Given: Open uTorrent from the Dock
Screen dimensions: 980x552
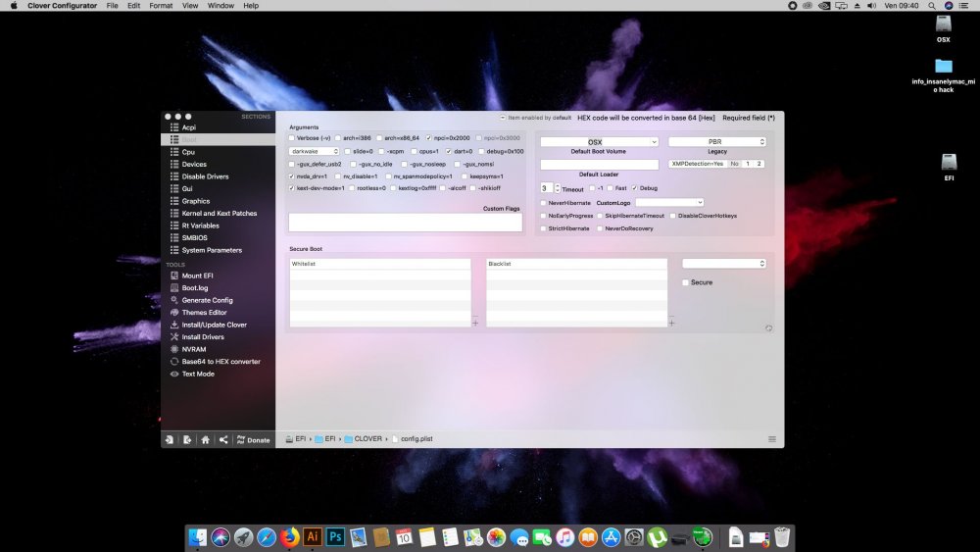Looking at the screenshot, I should (657, 537).
